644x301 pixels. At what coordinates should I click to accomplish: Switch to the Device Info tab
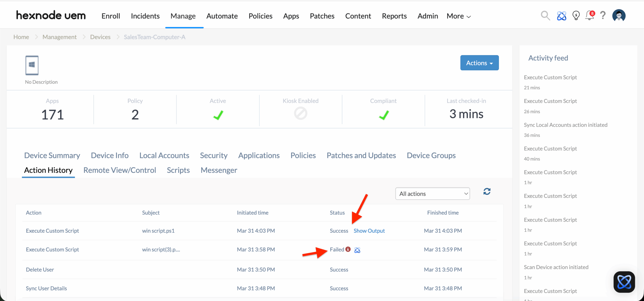(110, 156)
